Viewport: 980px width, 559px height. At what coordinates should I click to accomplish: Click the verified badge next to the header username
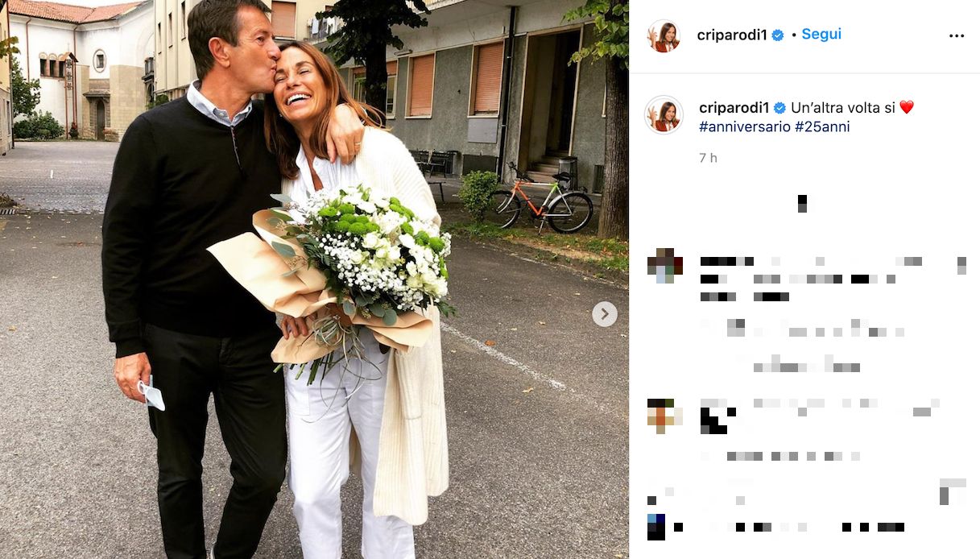[x=778, y=35]
